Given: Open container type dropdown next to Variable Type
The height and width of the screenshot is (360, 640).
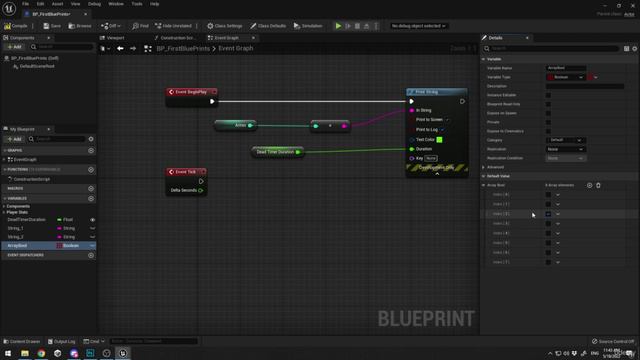Looking at the screenshot, I should (593, 77).
